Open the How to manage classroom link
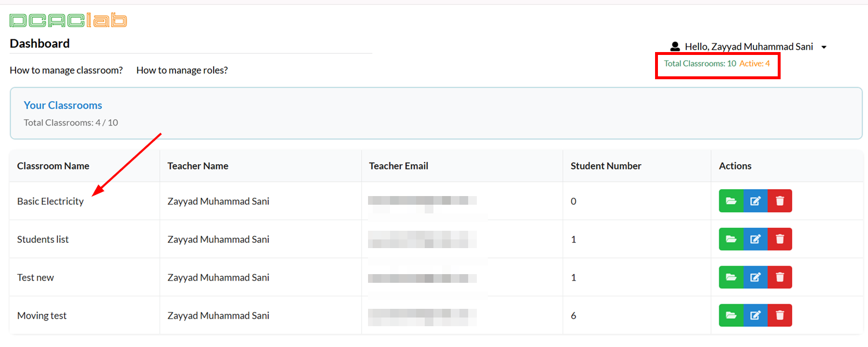 [65, 70]
